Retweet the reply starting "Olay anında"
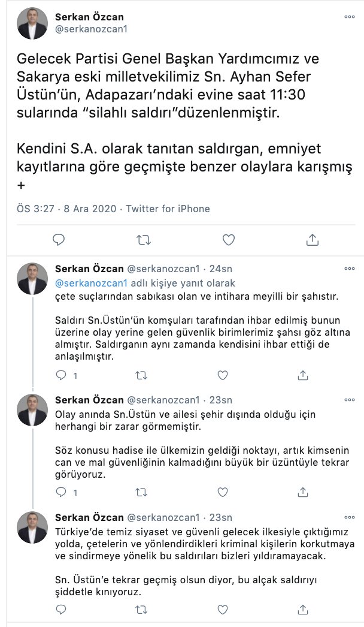The height and width of the screenshot is (627, 364). pos(141,493)
